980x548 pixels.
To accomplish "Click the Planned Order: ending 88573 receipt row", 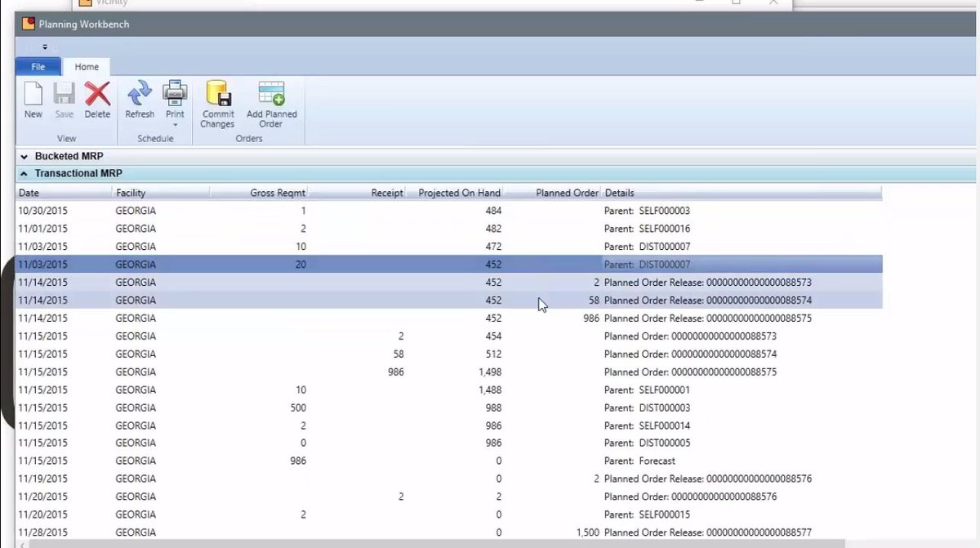I will [449, 336].
